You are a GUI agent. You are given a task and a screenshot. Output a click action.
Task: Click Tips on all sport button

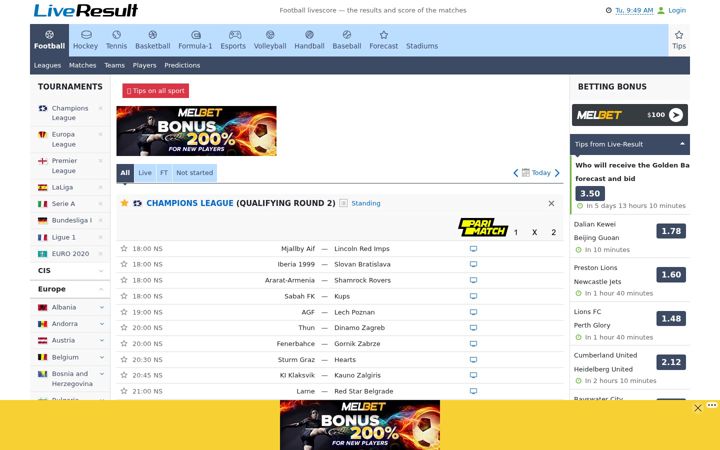click(x=156, y=91)
